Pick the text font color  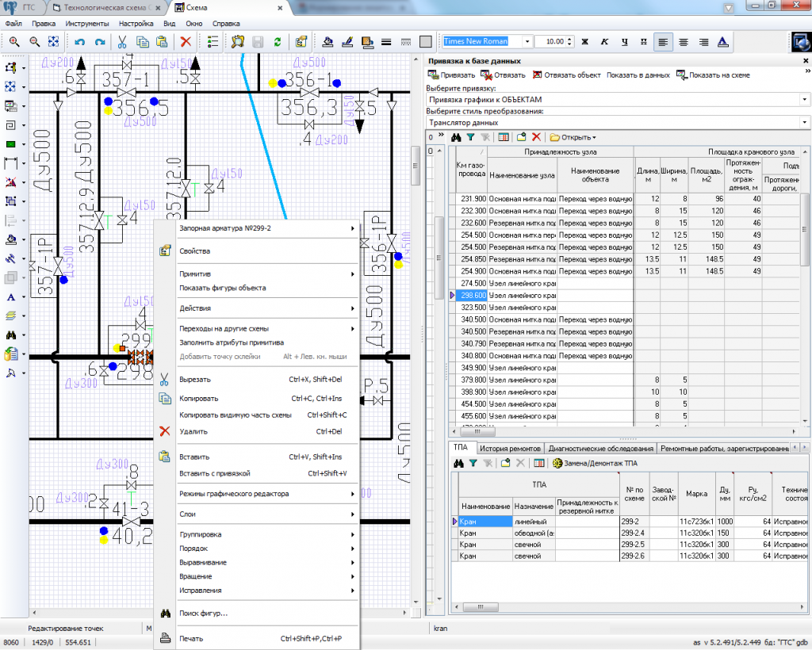(723, 42)
